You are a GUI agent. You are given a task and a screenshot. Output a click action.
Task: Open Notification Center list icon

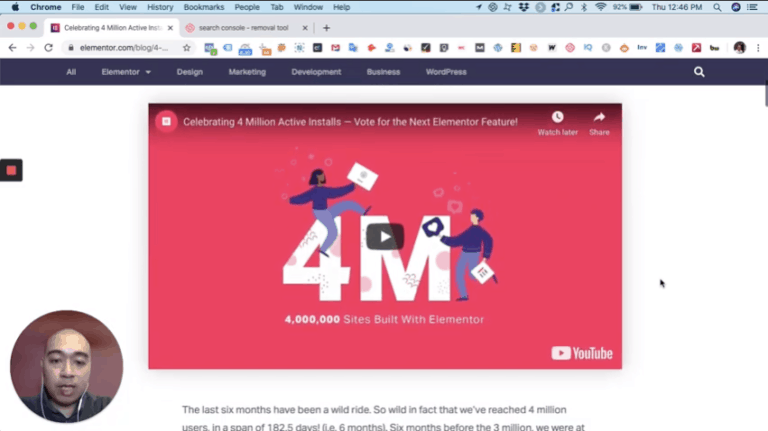tap(753, 7)
